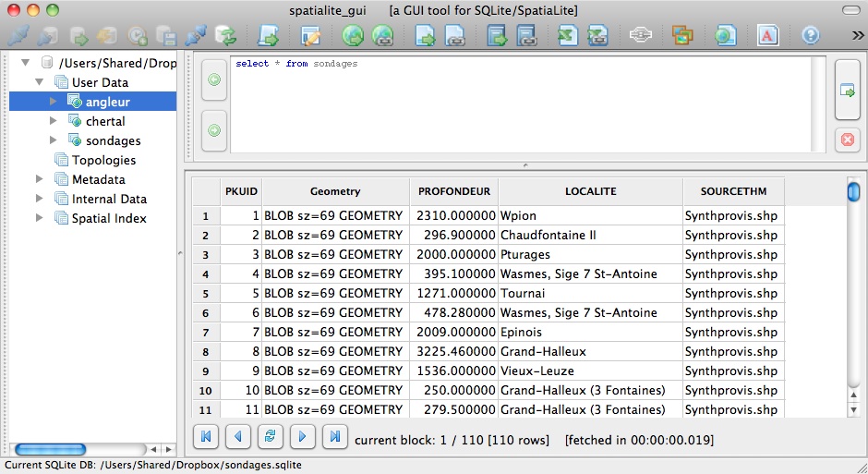The width and height of the screenshot is (868, 474).
Task: Click the green Excel sheet icon
Action: [567, 36]
